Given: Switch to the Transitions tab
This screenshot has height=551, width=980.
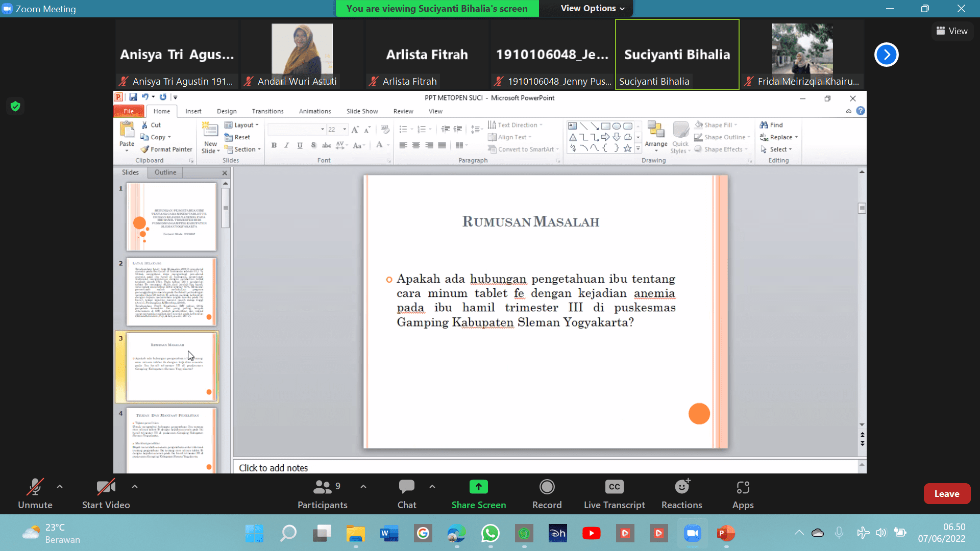Looking at the screenshot, I should click(267, 111).
